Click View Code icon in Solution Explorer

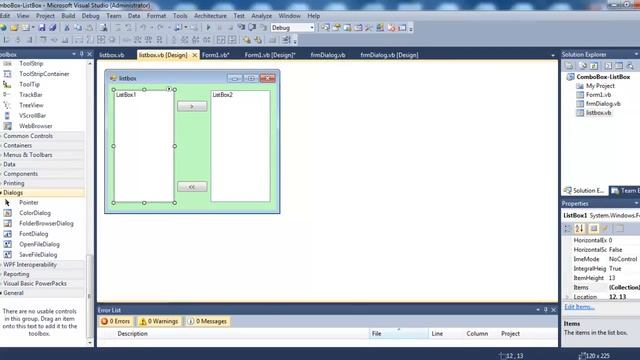tap(608, 66)
